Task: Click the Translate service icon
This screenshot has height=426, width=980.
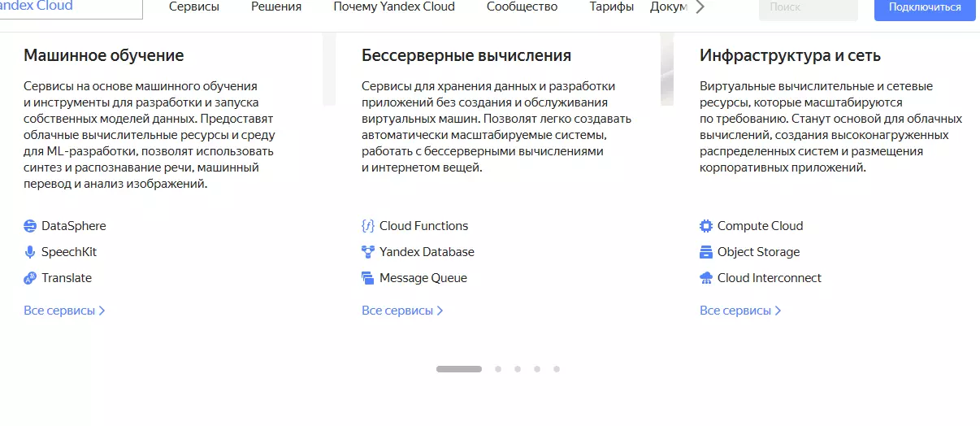Action: coord(30,278)
